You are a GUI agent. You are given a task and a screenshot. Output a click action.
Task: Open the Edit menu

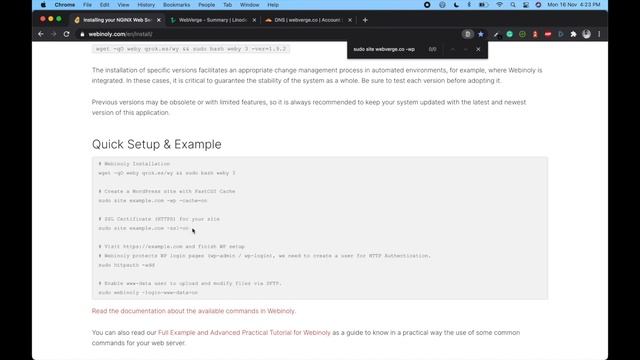coord(104,5)
